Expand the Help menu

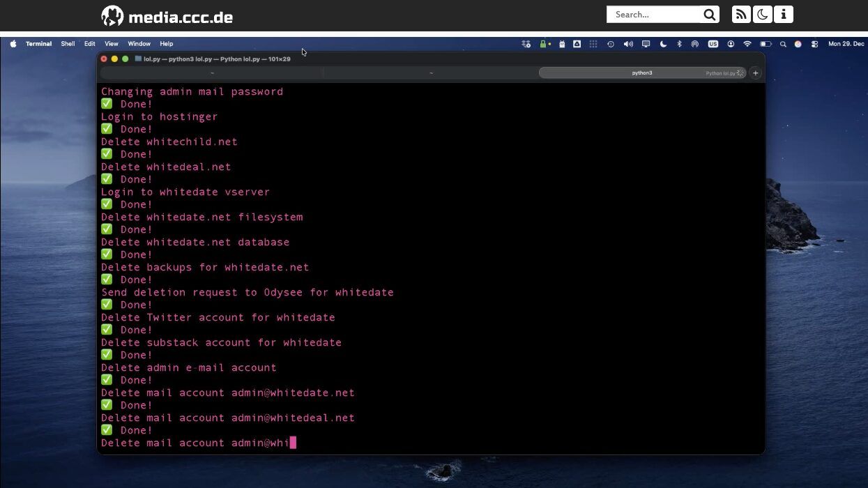click(x=166, y=44)
